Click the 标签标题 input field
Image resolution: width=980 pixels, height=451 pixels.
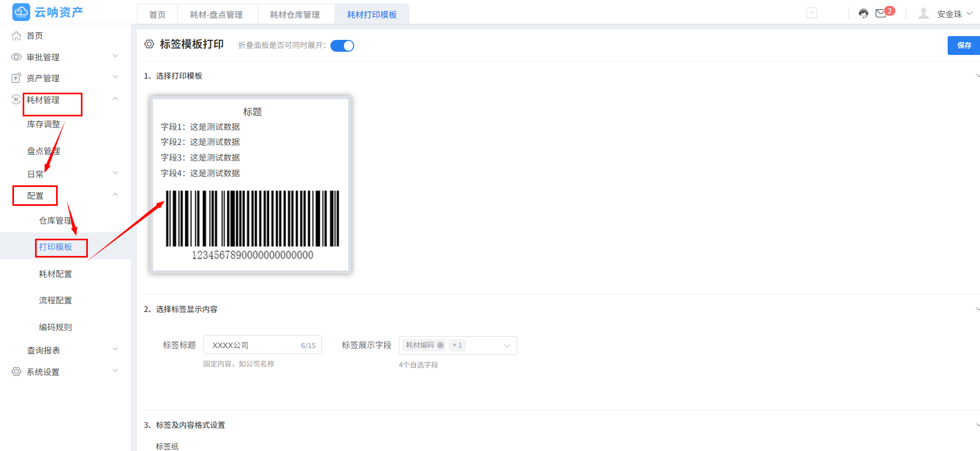pyautogui.click(x=263, y=345)
